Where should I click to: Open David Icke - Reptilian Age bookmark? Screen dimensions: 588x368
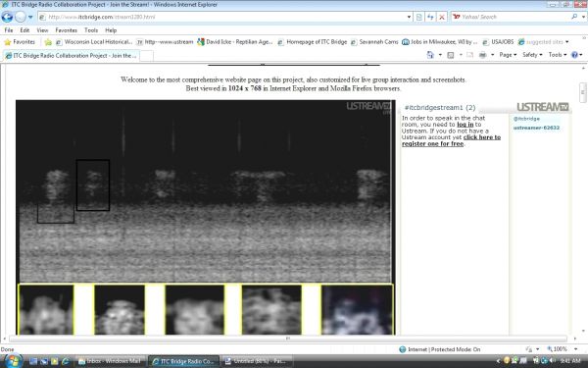[x=235, y=42]
